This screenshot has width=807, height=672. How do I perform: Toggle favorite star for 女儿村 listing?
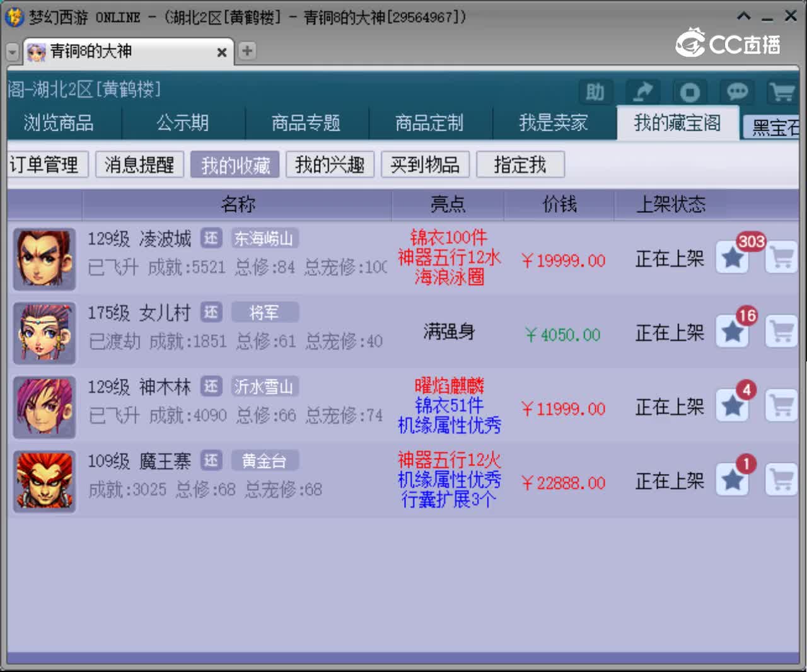(733, 332)
